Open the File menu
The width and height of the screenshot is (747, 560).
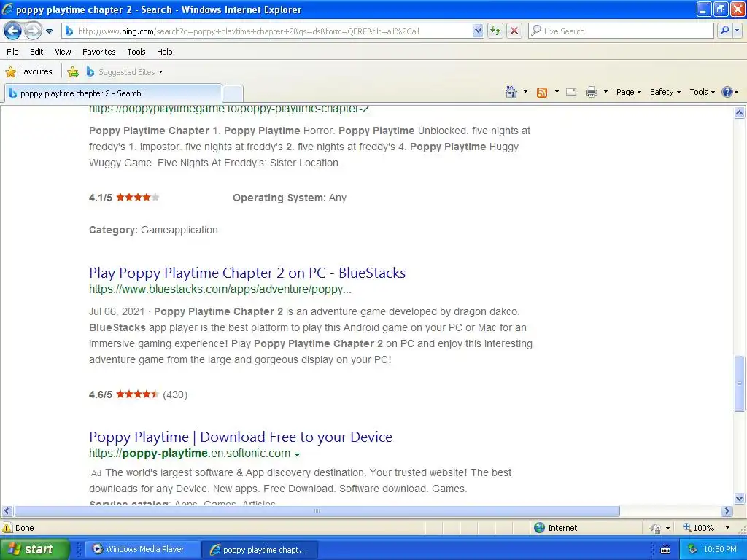13,52
